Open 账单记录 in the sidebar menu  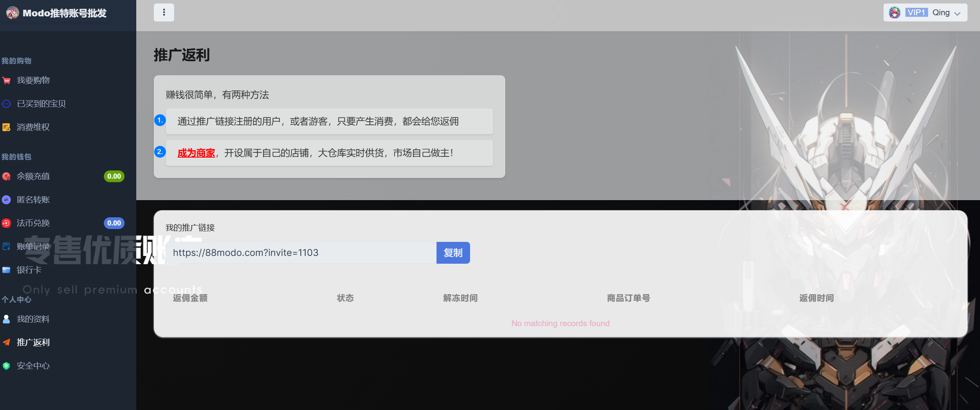click(x=33, y=247)
